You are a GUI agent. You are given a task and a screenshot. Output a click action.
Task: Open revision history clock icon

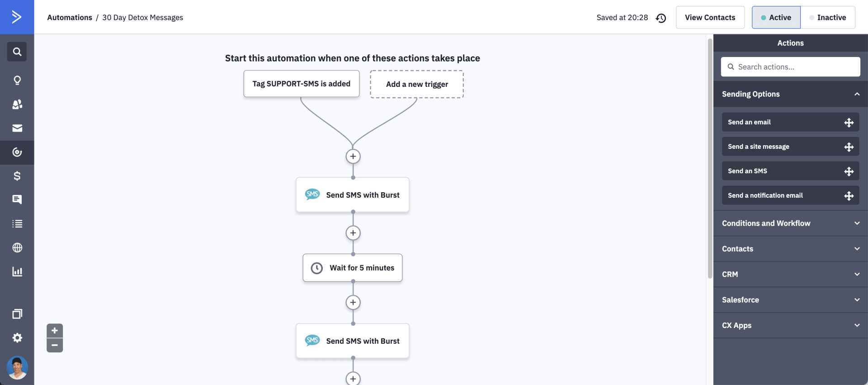click(661, 18)
